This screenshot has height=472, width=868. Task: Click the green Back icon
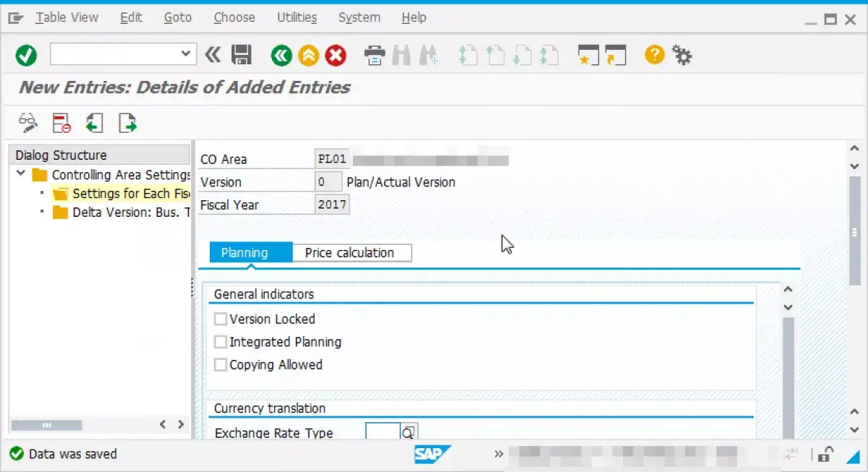(281, 55)
